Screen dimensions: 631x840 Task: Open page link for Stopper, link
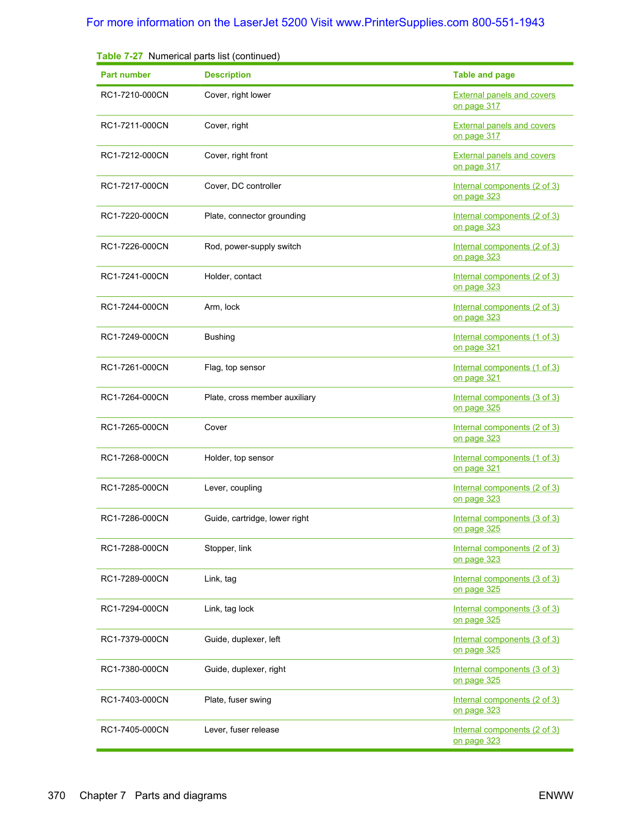tap(506, 553)
